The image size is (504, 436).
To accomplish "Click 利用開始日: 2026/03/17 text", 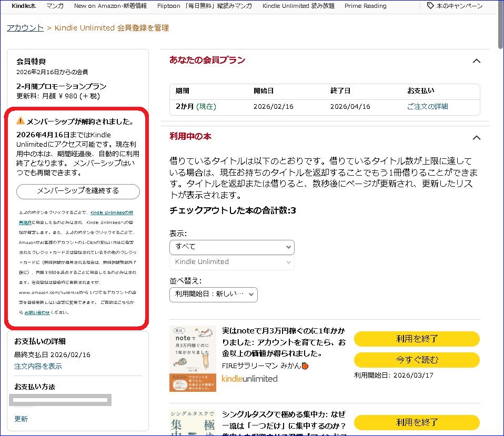I will click(x=394, y=376).
